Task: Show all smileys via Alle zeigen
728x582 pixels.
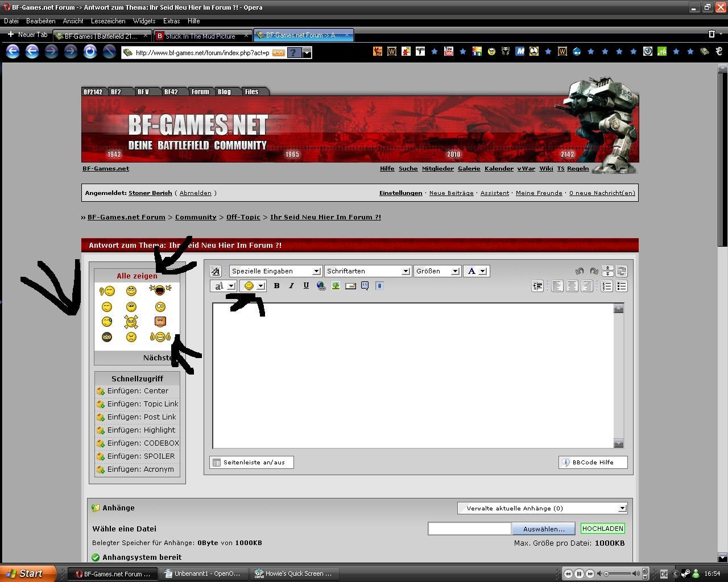Action: (137, 276)
